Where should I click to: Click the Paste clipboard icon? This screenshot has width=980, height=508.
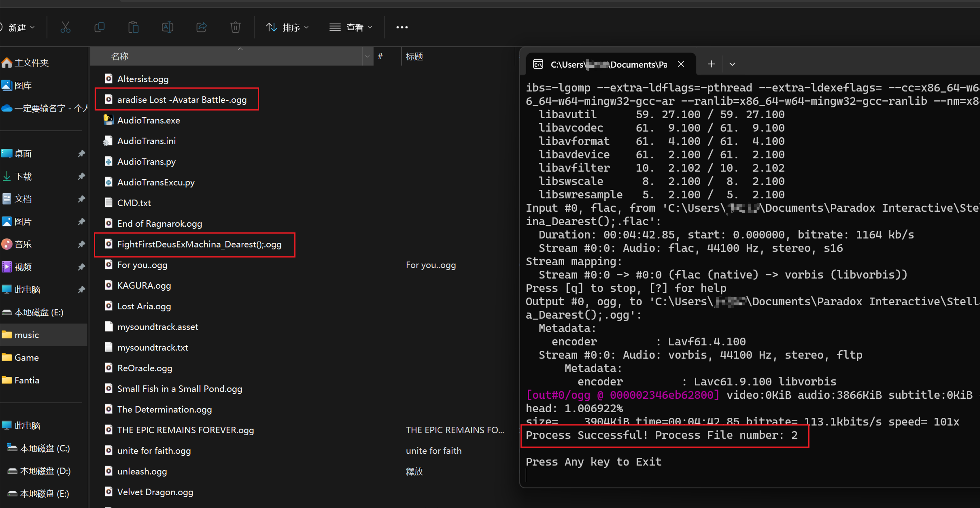coord(133,27)
